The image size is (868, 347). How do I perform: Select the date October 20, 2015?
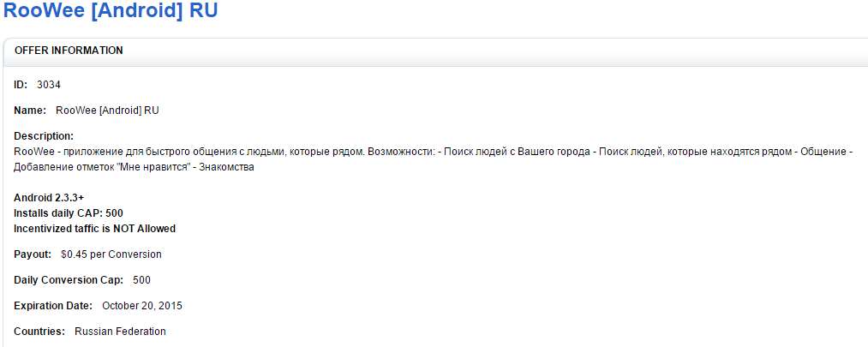142,306
